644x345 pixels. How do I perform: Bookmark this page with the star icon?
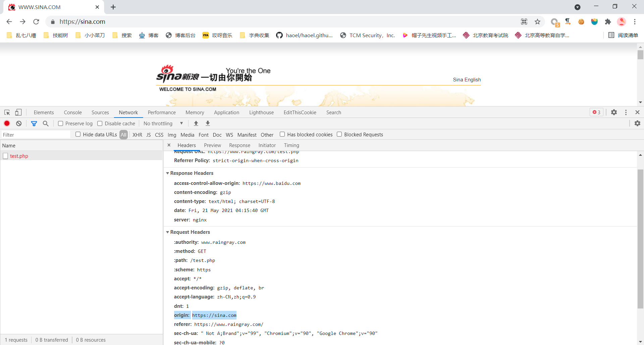[538, 22]
